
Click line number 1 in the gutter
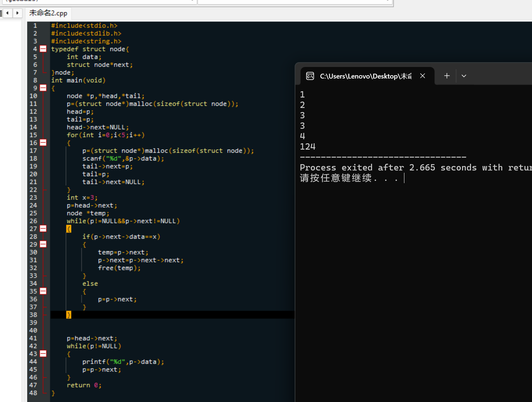pos(35,26)
